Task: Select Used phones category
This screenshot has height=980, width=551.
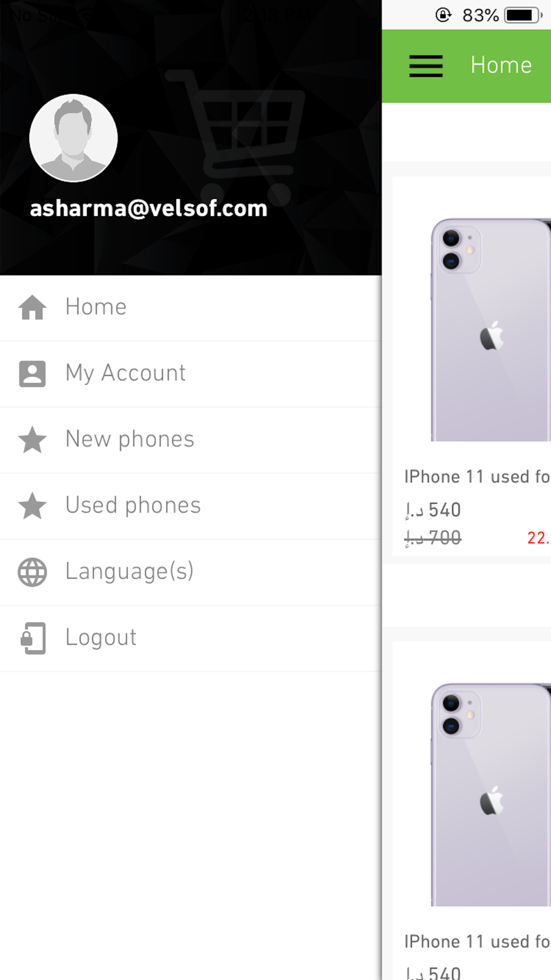Action: [191, 506]
